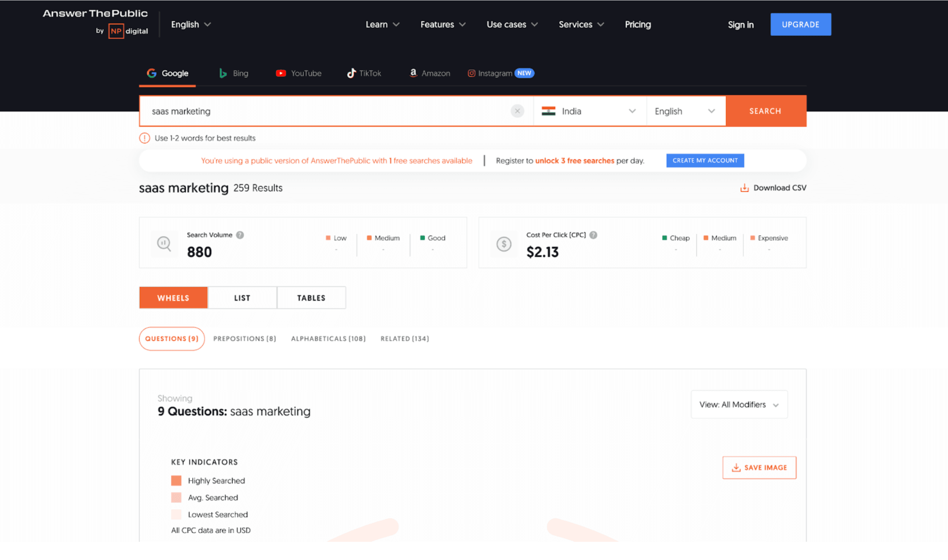Click the Google logo icon
The image size is (948, 560).
coord(152,73)
